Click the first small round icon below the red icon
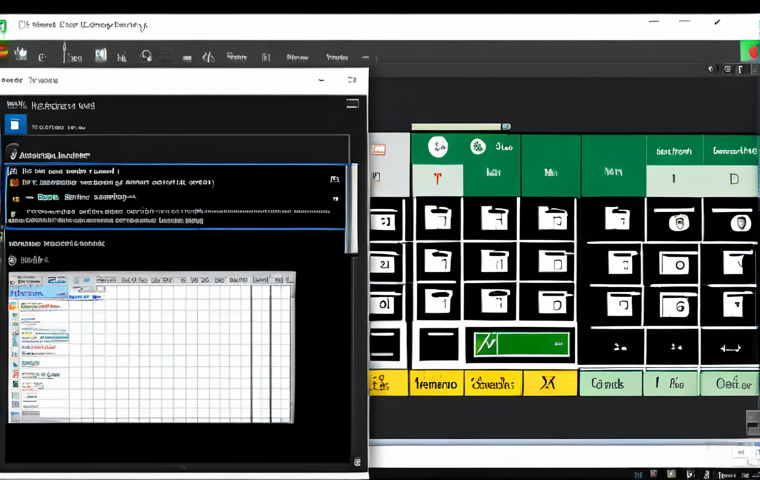The image size is (760, 480). [711, 69]
